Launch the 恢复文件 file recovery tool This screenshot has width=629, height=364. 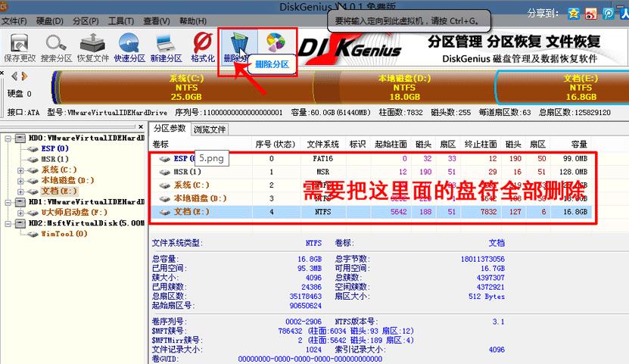tap(92, 48)
